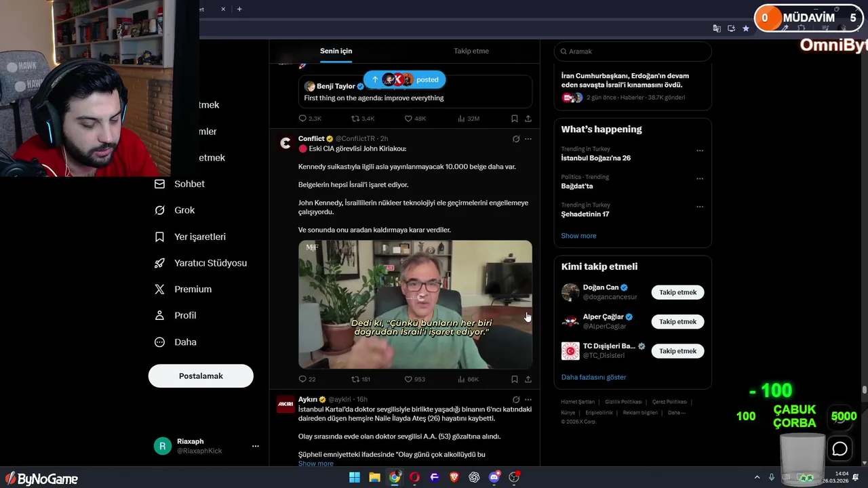Follow Doğan Can
Image resolution: width=868 pixels, height=488 pixels.
pyautogui.click(x=678, y=292)
